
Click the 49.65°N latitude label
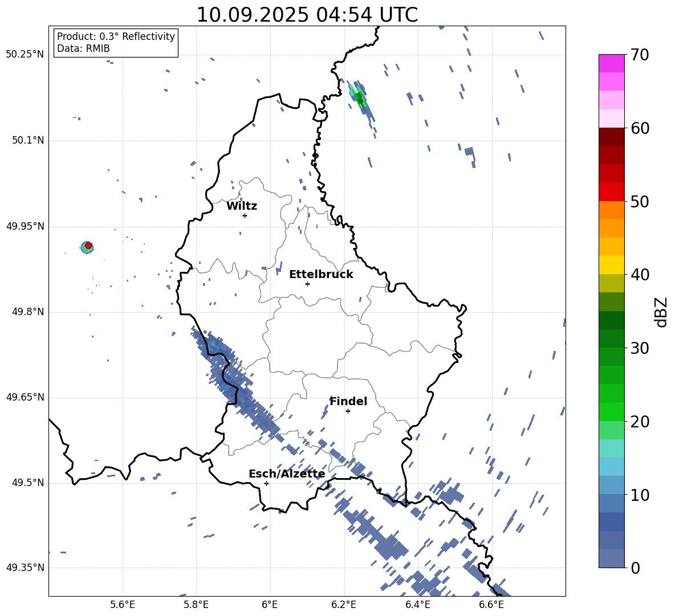click(25, 397)
